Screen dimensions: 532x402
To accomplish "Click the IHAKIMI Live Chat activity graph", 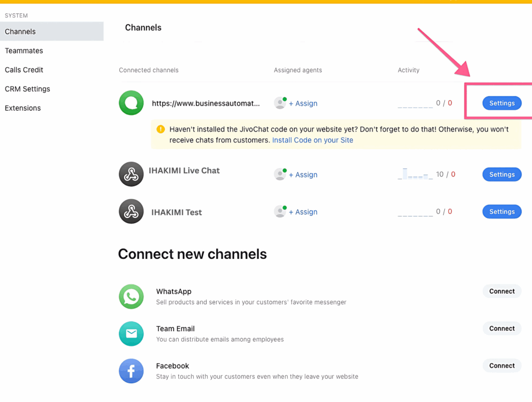I will (x=415, y=174).
